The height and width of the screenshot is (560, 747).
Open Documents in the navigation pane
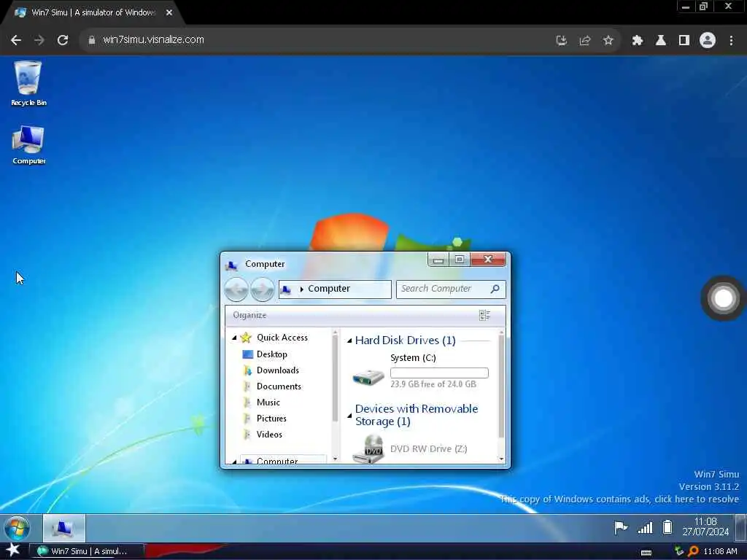click(x=279, y=386)
